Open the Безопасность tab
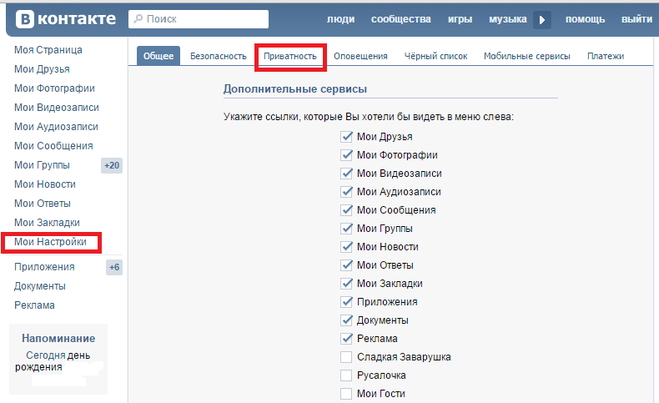This screenshot has height=403, width=659. point(218,56)
